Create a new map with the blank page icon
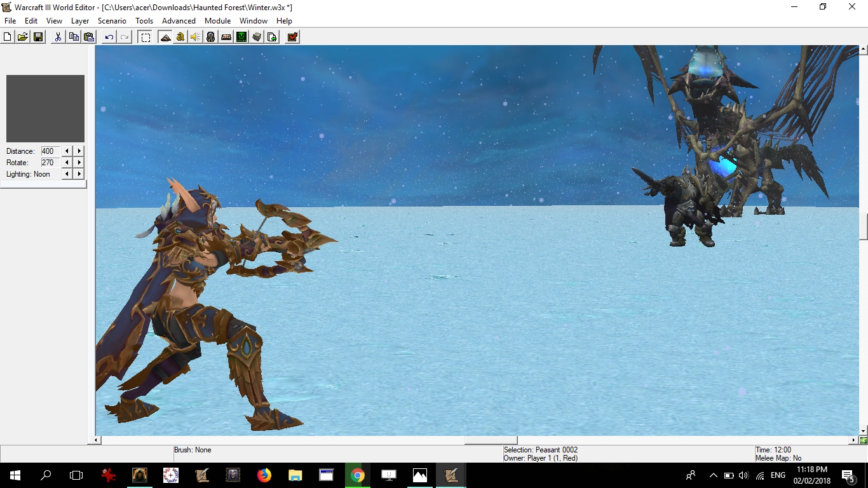Viewport: 868px width, 488px height. click(8, 37)
